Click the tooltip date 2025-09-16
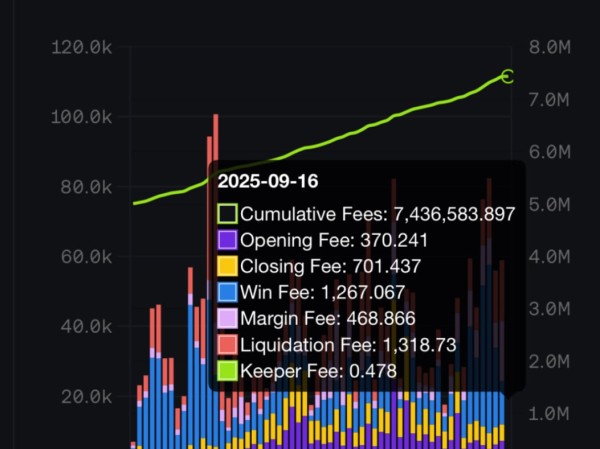600x449 pixels. click(x=268, y=181)
